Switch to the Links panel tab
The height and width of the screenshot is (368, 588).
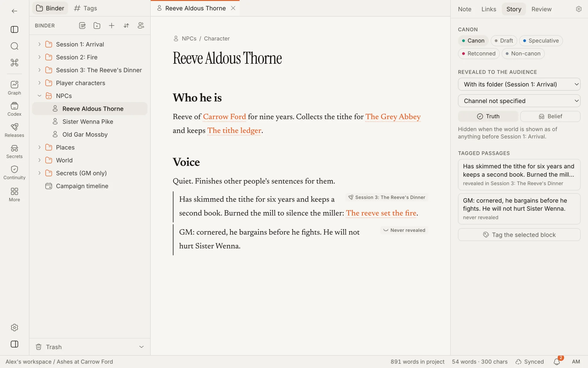[x=489, y=9]
